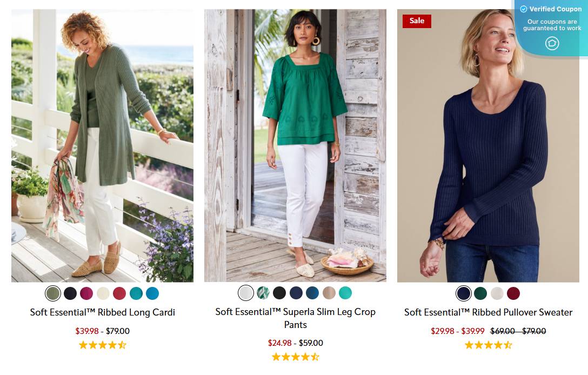Choose burgundy swatch for Ribbed Pullover Sweater
Image resolution: width=588 pixels, height=375 pixels.
coord(513,293)
